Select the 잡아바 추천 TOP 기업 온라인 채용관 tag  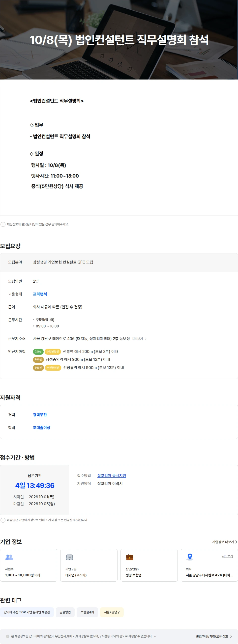[x=27, y=612]
